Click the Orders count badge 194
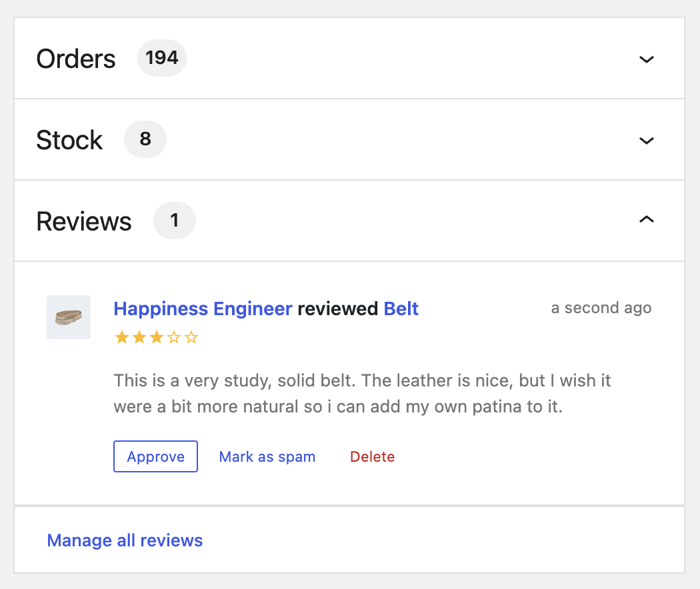 point(161,58)
